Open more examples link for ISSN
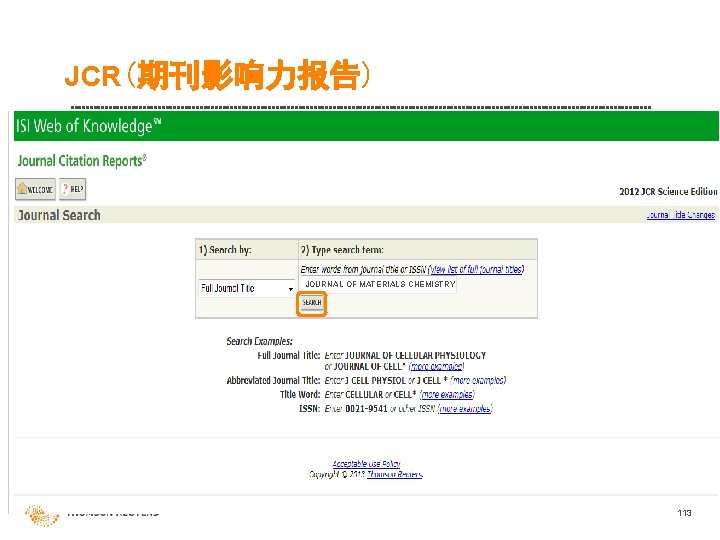The height and width of the screenshot is (540, 720). tap(466, 409)
